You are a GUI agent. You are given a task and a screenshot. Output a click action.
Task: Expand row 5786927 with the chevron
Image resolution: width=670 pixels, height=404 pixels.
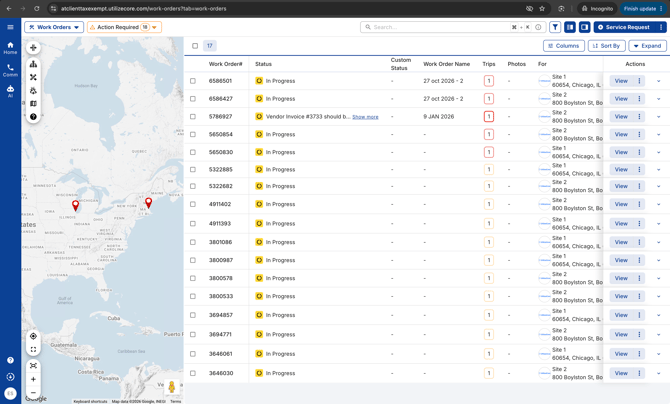(x=658, y=117)
